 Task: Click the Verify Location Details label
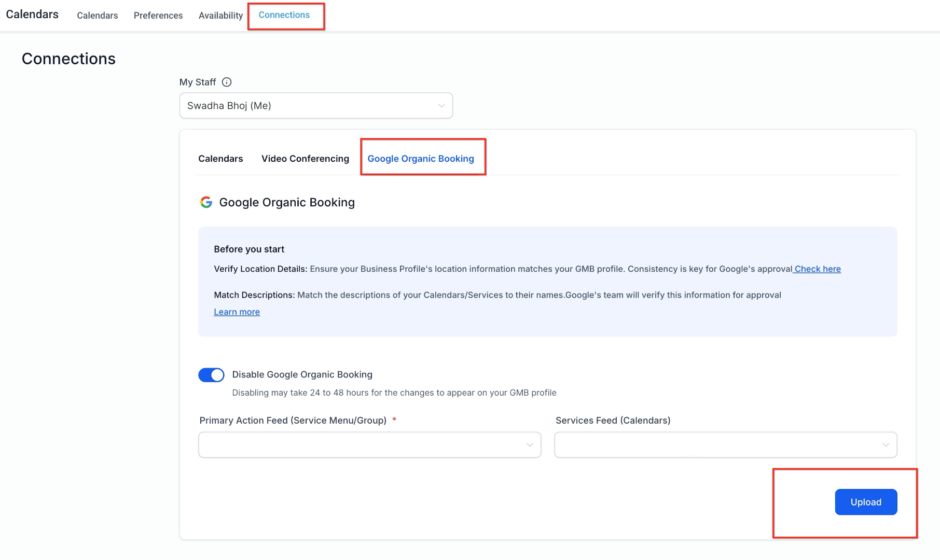pyautogui.click(x=260, y=269)
